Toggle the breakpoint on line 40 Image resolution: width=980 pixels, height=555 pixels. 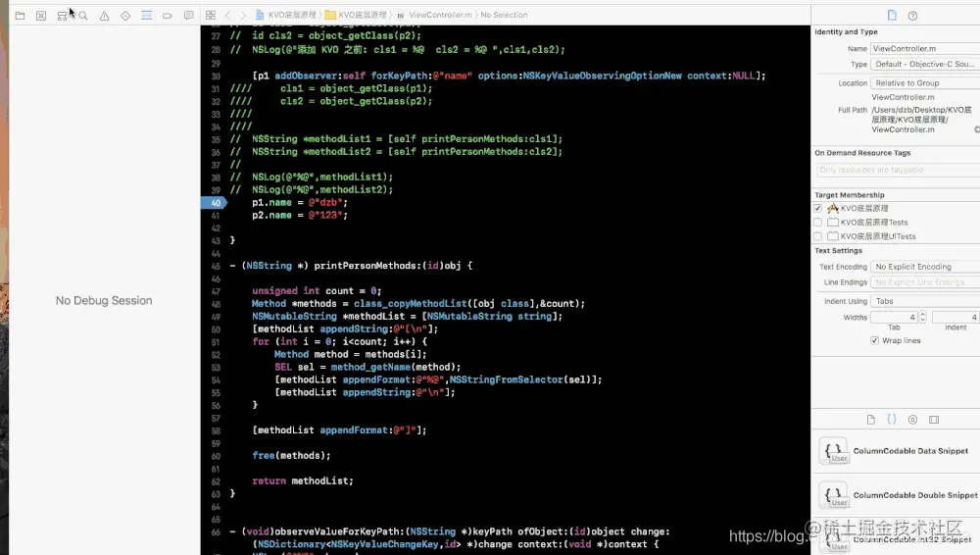point(214,203)
